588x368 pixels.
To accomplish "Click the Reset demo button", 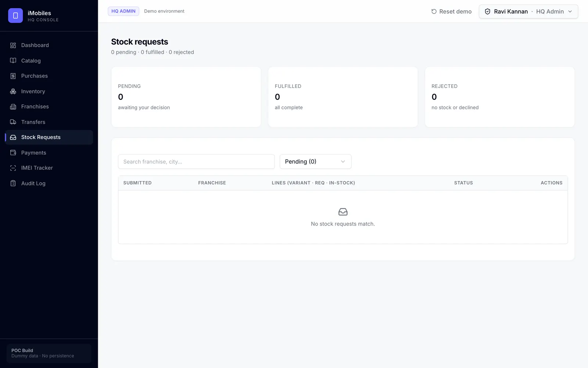I will tap(451, 11).
